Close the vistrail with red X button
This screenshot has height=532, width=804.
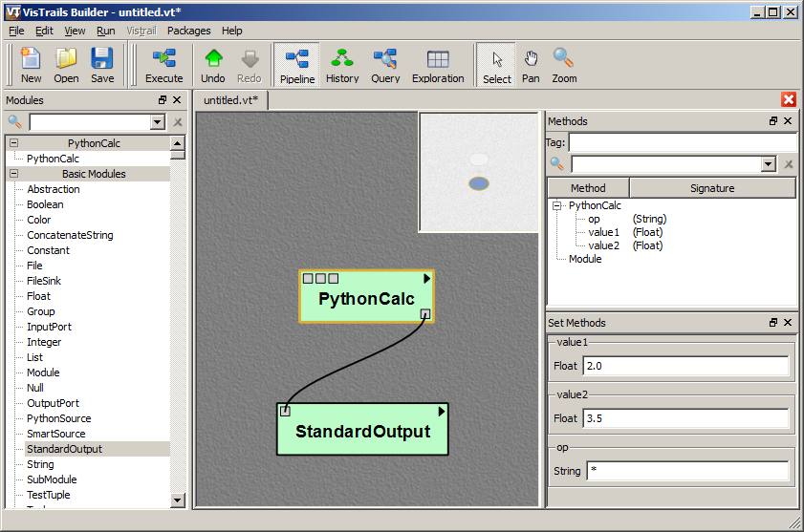coord(789,99)
